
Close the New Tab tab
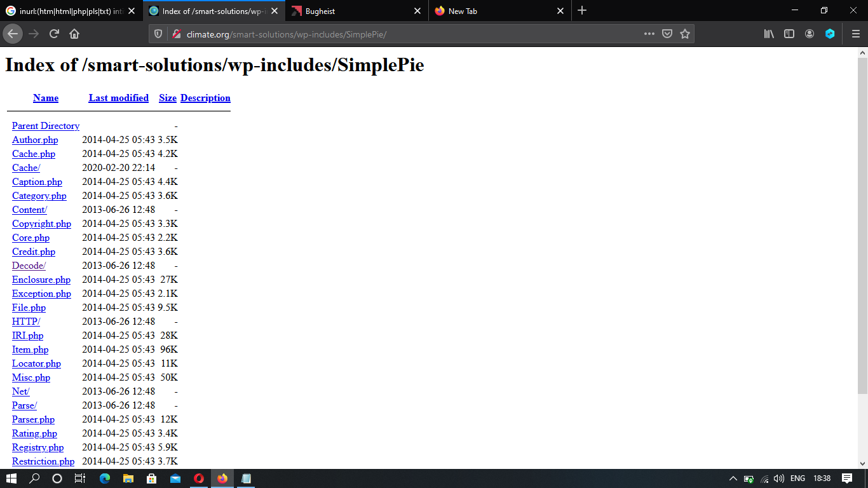(x=560, y=11)
